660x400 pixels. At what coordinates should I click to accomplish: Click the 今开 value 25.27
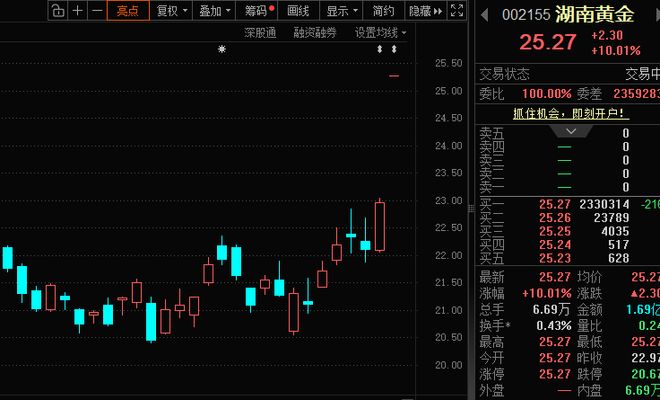[x=555, y=358]
